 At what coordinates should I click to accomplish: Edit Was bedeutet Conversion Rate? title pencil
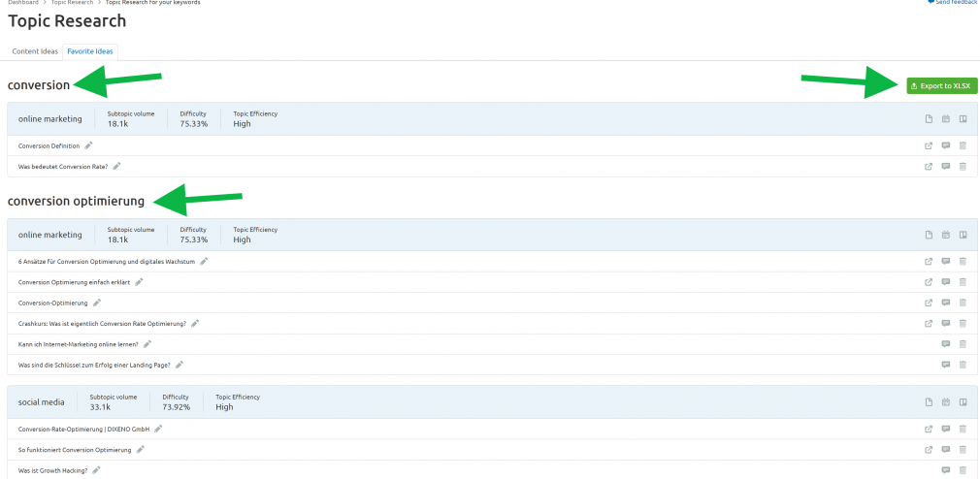click(116, 166)
